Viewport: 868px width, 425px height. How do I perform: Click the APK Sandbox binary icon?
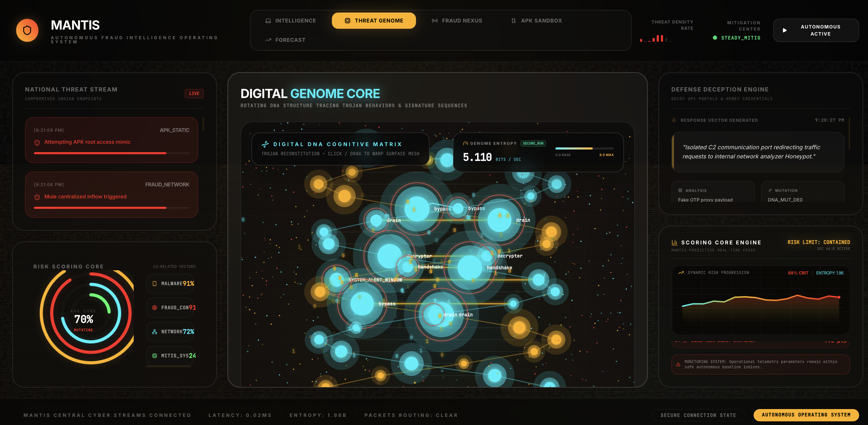click(514, 21)
